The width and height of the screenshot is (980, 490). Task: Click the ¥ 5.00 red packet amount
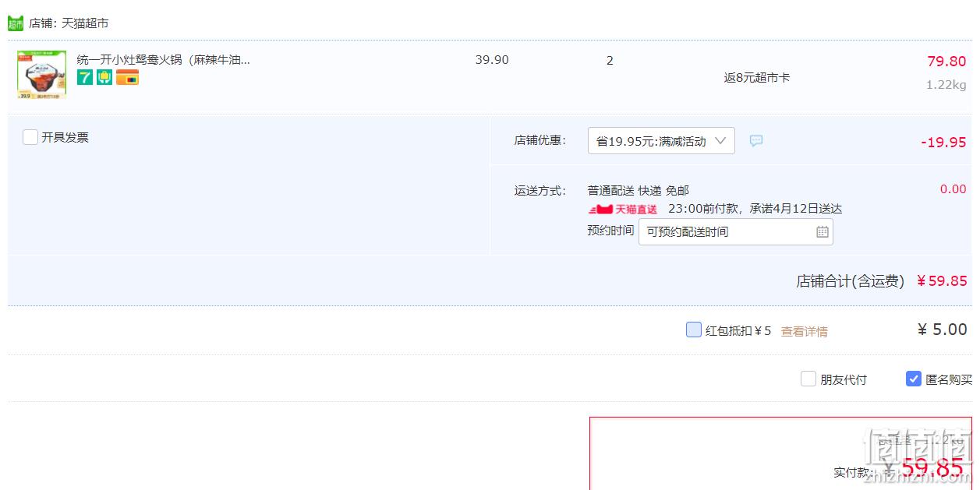coord(942,330)
